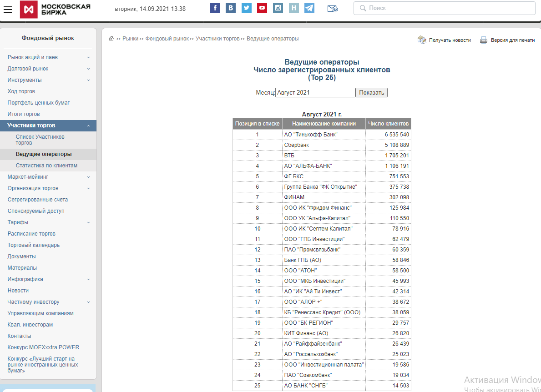This screenshot has height=392, width=541.
Task: Click the Moscow Exchange logo
Action: [55, 9]
